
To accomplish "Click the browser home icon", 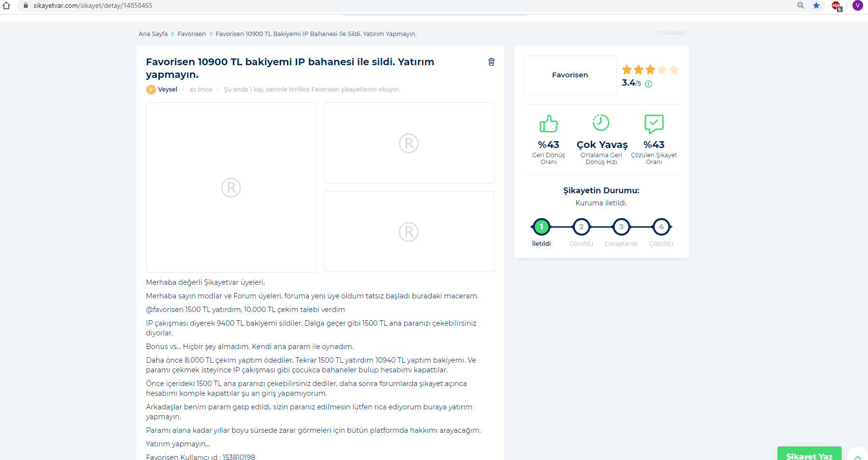I will [6, 5].
